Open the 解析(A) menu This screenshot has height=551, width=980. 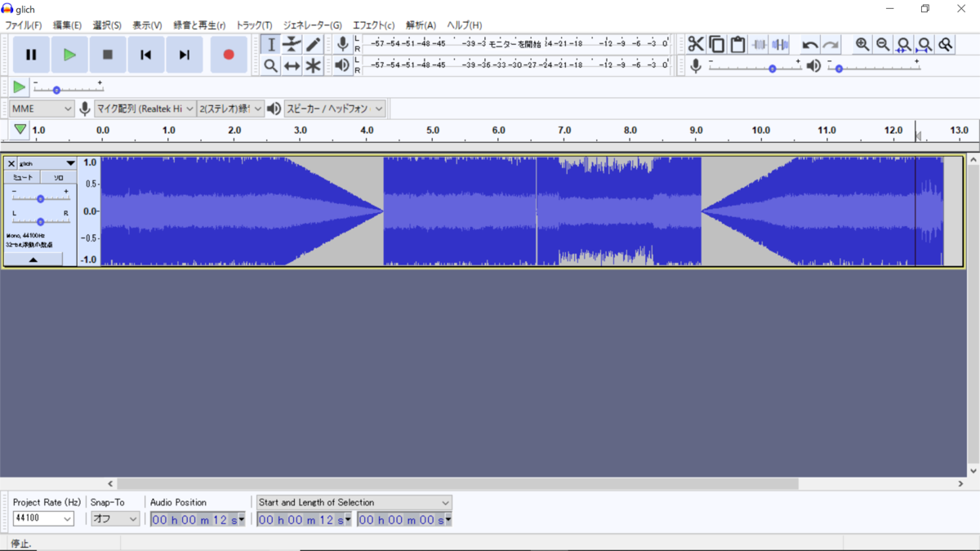coord(421,25)
